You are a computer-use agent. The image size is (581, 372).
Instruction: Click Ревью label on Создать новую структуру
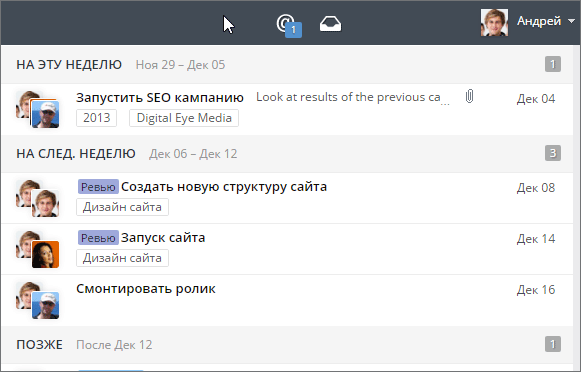tap(98, 187)
